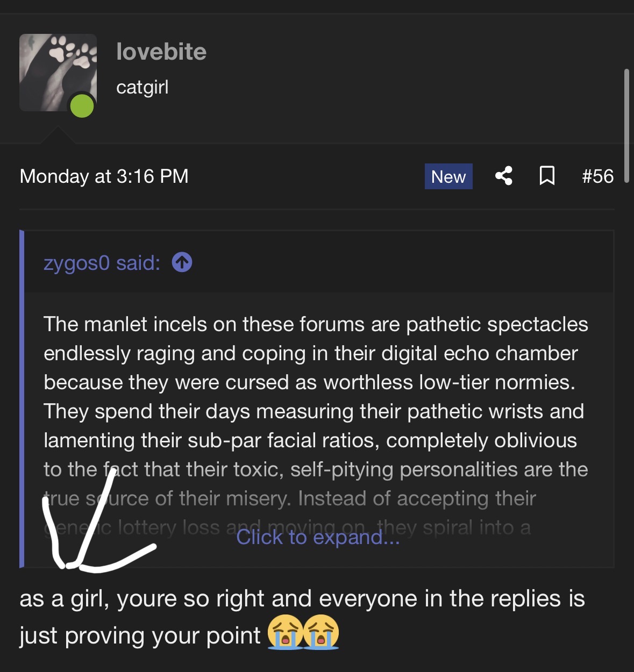
Task: Click the blue left border of quote
Action: (x=22, y=398)
